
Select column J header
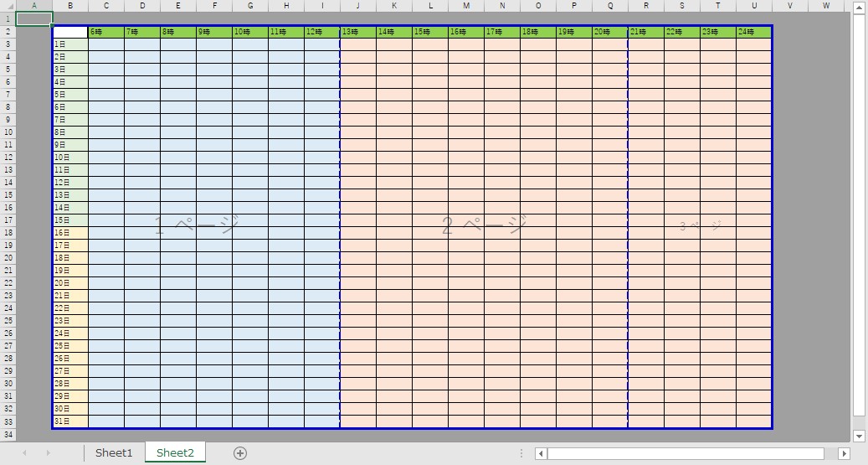click(358, 6)
